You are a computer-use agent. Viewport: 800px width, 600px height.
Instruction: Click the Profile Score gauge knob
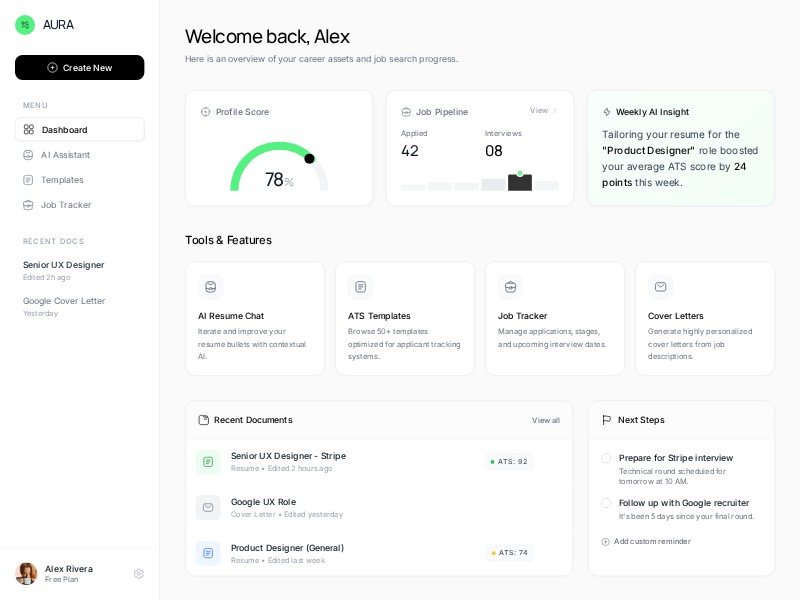pyautogui.click(x=309, y=159)
